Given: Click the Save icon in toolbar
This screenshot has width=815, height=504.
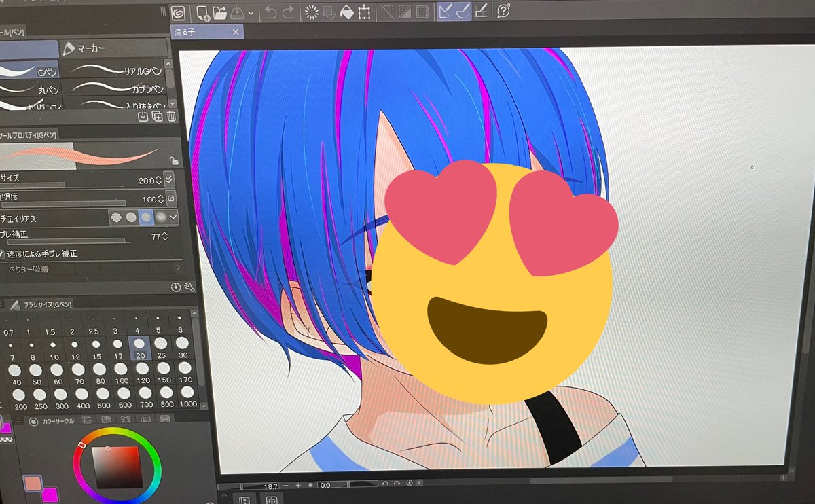Looking at the screenshot, I should click(x=238, y=12).
